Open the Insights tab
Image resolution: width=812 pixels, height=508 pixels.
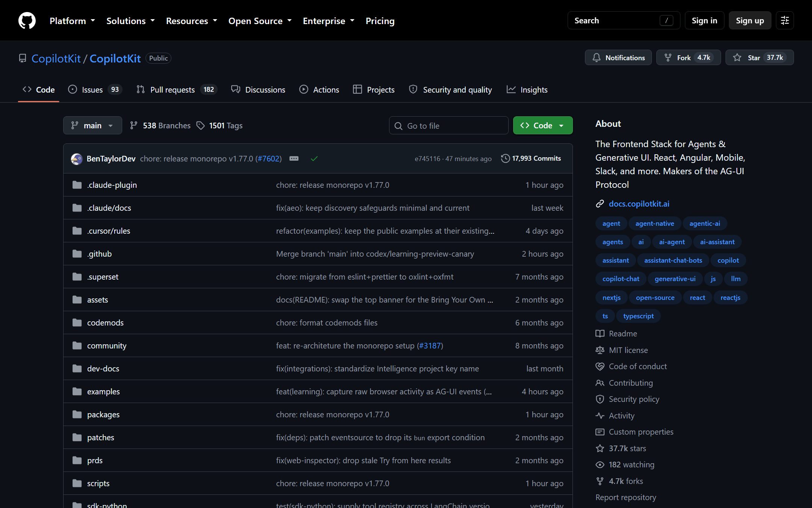[527, 90]
